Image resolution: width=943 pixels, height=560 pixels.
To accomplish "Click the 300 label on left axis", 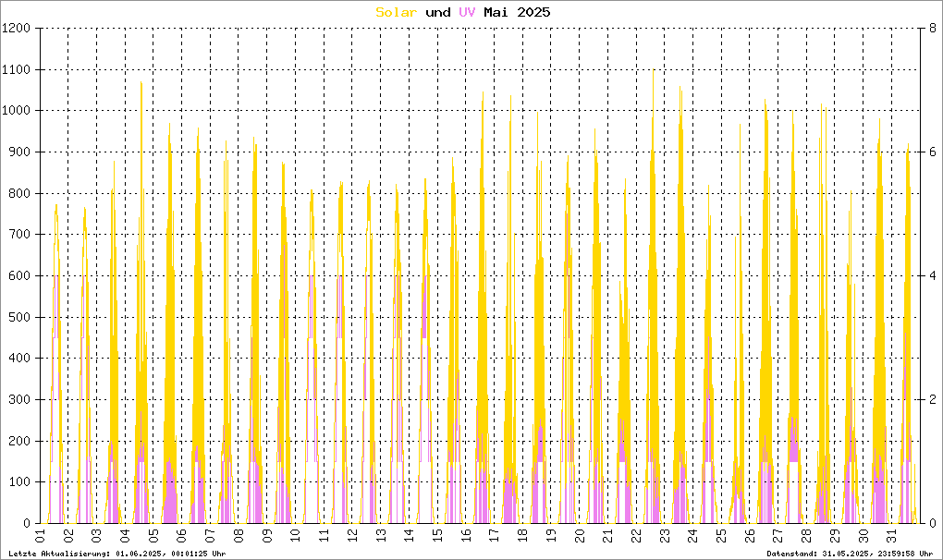I will [19, 399].
